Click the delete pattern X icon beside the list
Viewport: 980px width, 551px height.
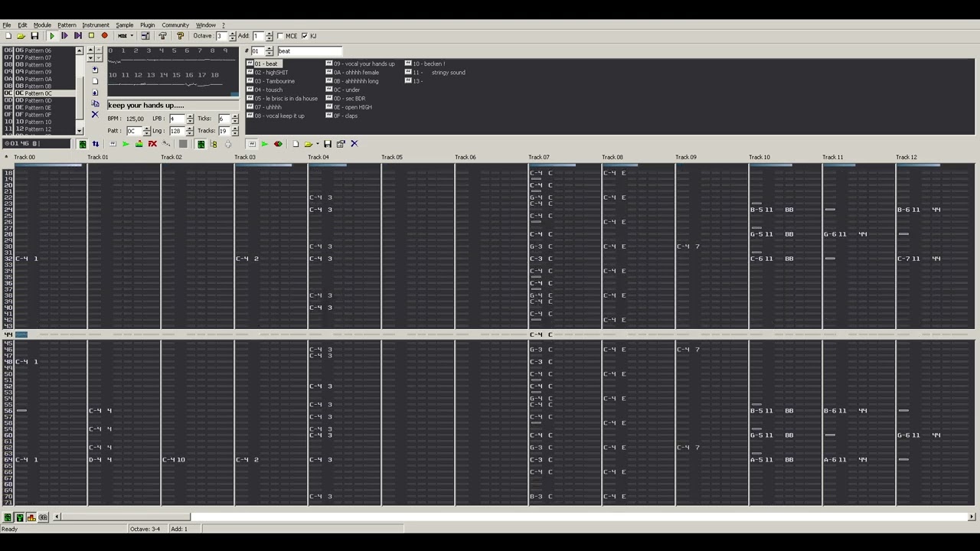click(x=95, y=114)
